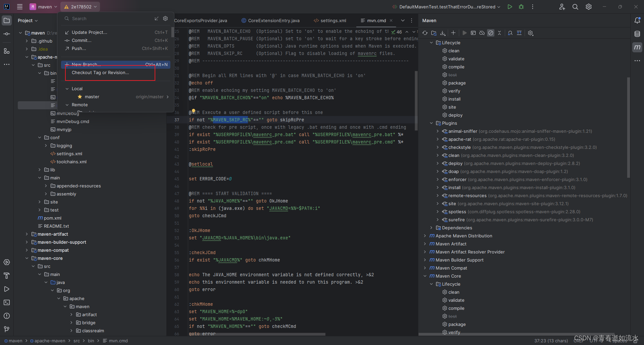Select Push... in branches popup
This screenshot has height=345, width=644.
tap(116, 48)
